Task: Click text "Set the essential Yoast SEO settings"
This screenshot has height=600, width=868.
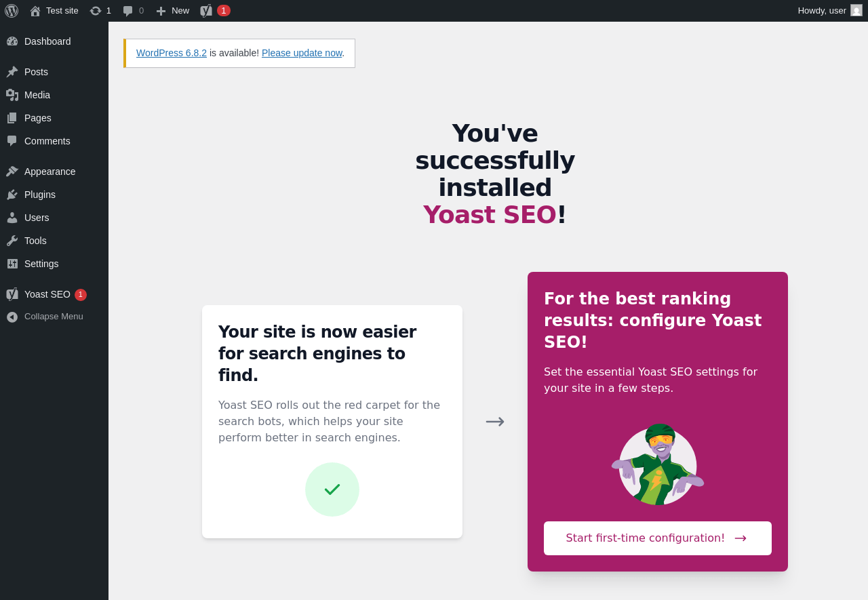Action: point(650,380)
